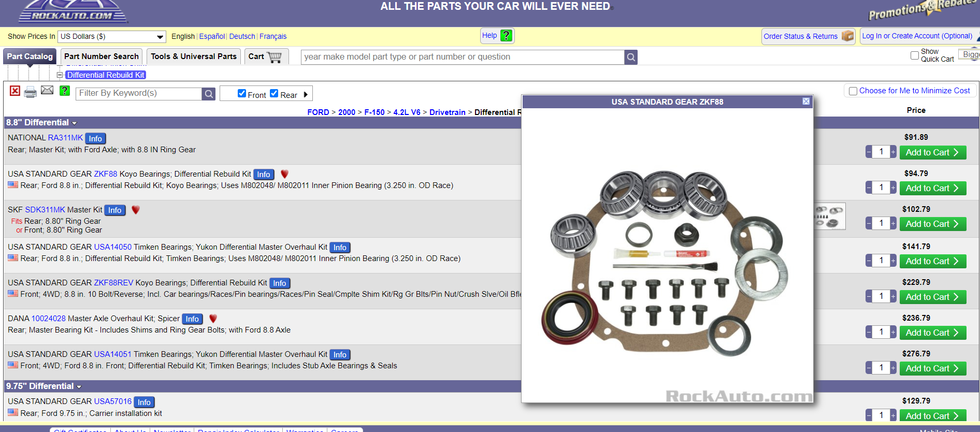The height and width of the screenshot is (432, 980).
Task: Click Info icon for USA14051
Action: click(340, 355)
